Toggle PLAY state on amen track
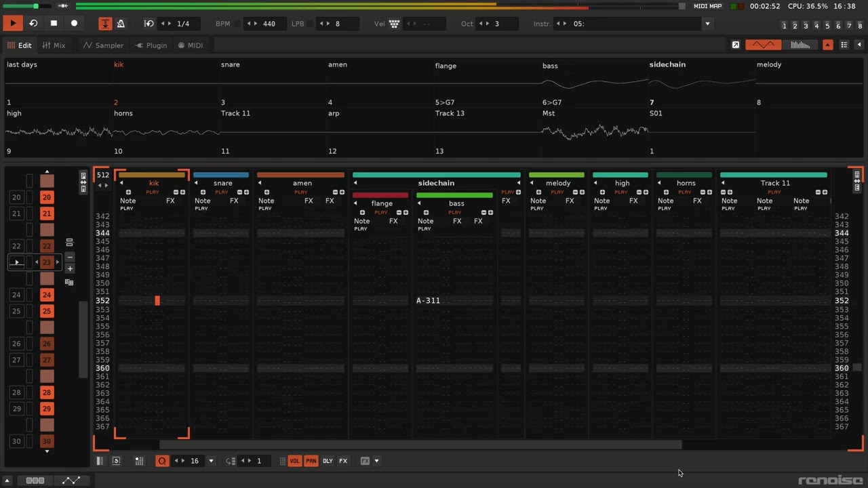This screenshot has width=868, height=488. [x=300, y=192]
